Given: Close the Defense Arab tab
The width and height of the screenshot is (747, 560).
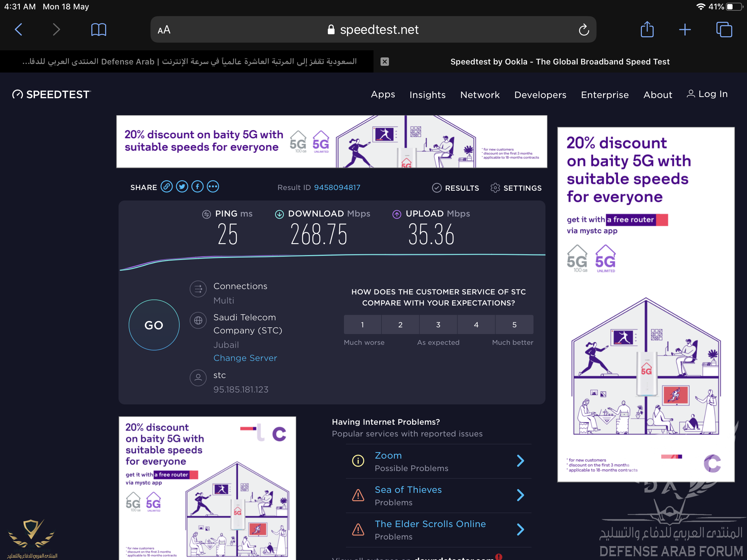Looking at the screenshot, I should [x=385, y=61].
